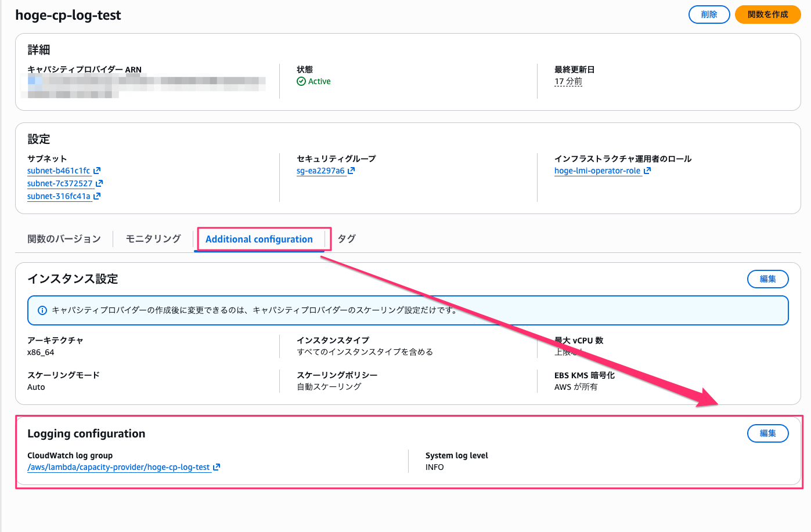This screenshot has height=532, width=811.
Task: Click the Logging configuration heading
Action: pyautogui.click(x=86, y=434)
